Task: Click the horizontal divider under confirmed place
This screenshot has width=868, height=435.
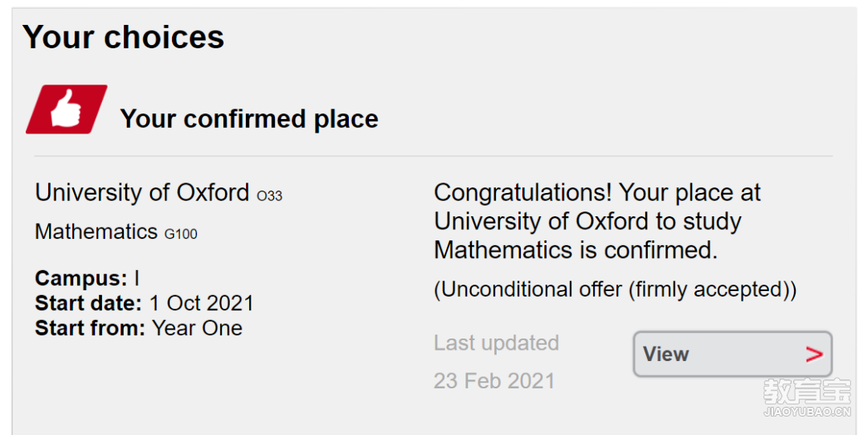Action: [x=433, y=156]
